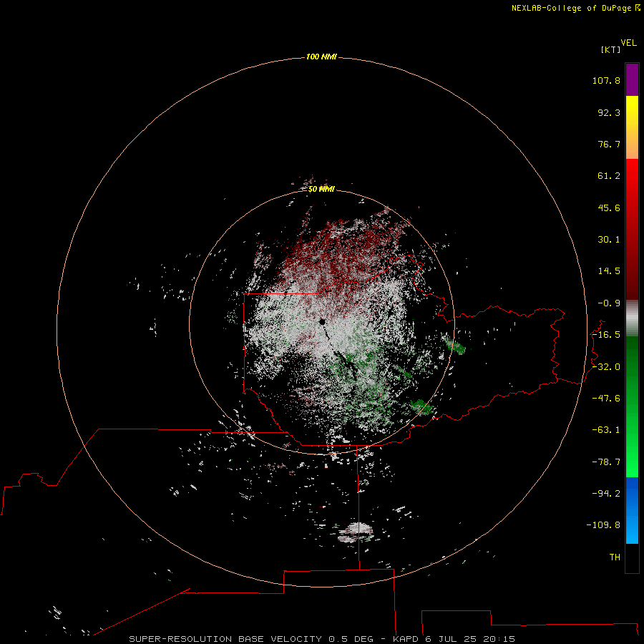Click the -32.0 velocity scale value

pos(606,367)
